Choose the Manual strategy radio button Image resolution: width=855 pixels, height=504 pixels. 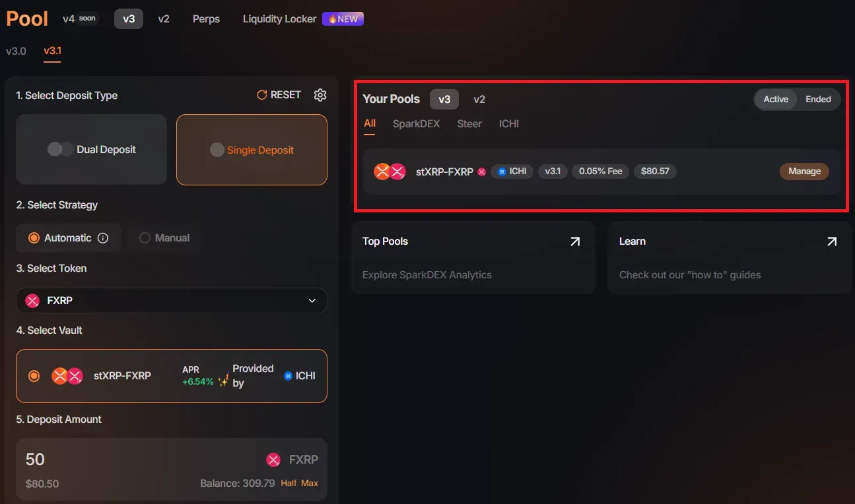pos(145,238)
